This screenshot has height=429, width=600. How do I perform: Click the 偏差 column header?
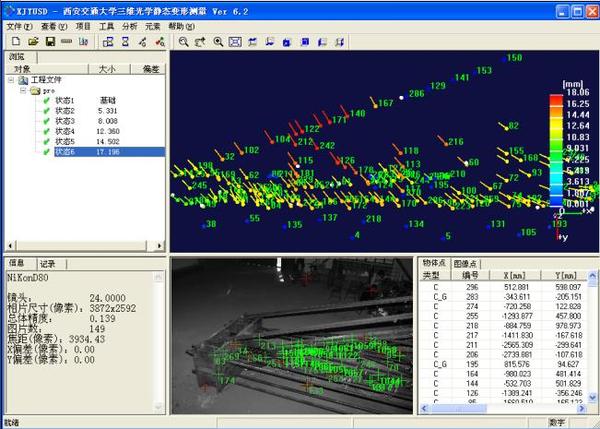point(149,69)
